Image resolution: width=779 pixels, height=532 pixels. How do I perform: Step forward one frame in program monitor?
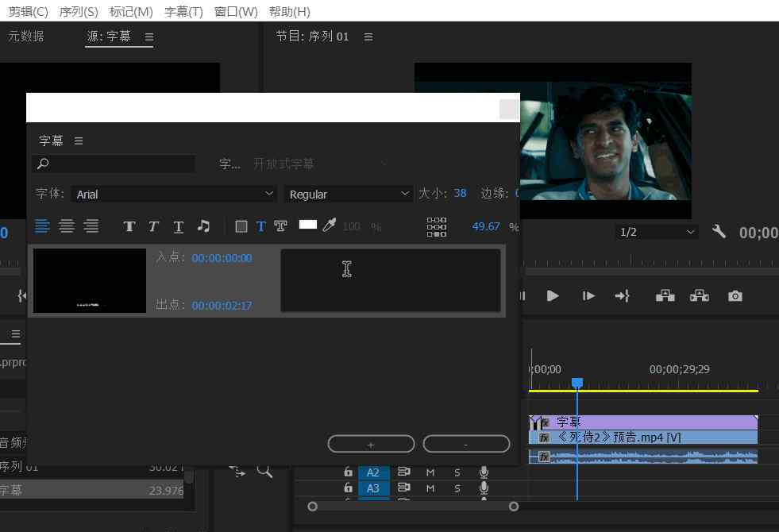(x=588, y=296)
